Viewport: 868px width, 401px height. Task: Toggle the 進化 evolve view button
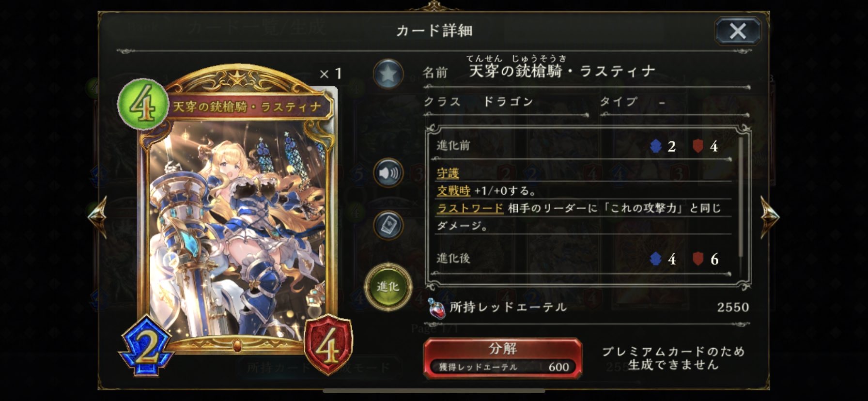(x=388, y=287)
